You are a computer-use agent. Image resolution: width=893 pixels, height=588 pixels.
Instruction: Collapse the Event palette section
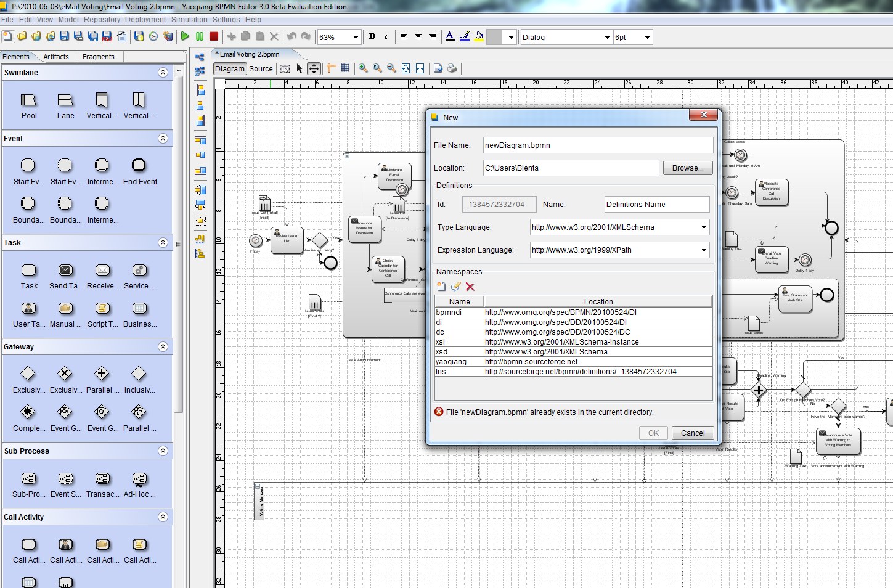163,139
